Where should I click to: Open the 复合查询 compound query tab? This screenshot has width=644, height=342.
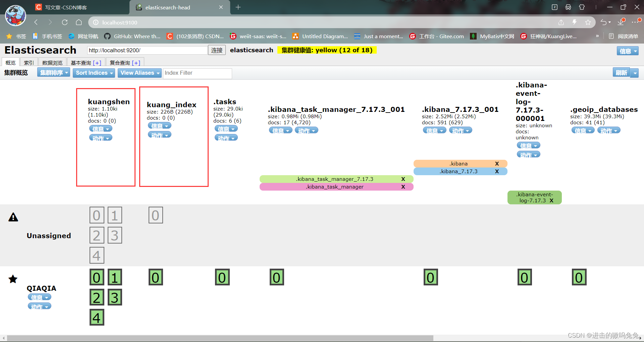coord(125,62)
